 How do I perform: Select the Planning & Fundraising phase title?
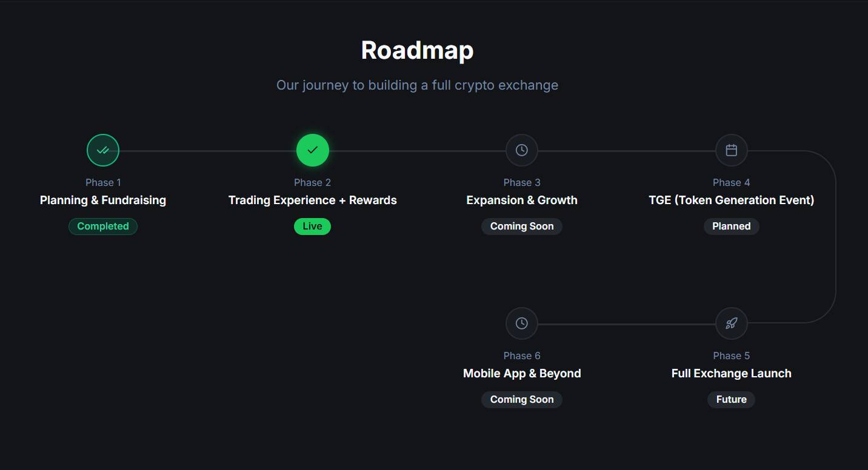[x=103, y=200]
